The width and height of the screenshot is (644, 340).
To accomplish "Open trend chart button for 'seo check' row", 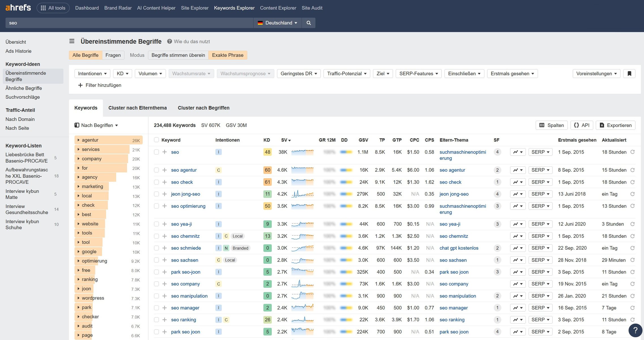I will [518, 182].
